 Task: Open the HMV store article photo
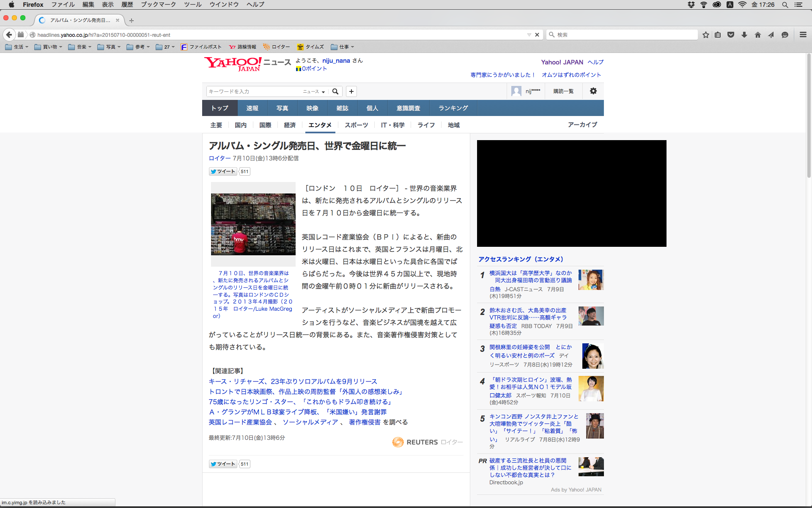(253, 224)
